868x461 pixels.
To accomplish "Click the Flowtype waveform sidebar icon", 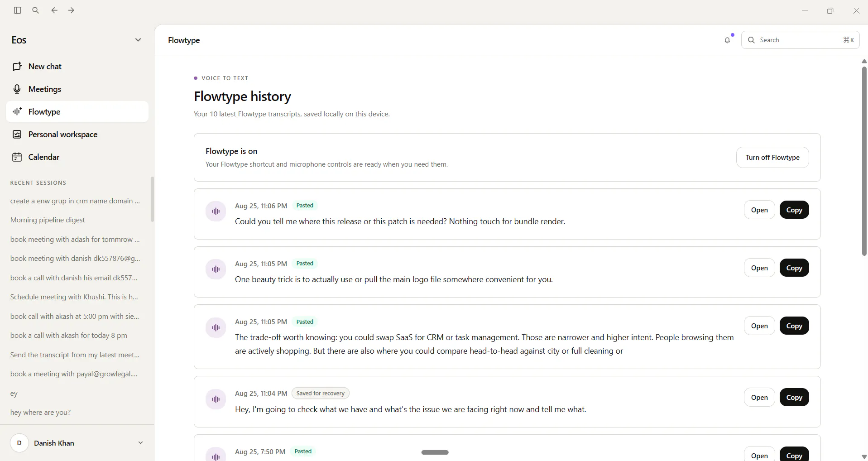I will [17, 111].
